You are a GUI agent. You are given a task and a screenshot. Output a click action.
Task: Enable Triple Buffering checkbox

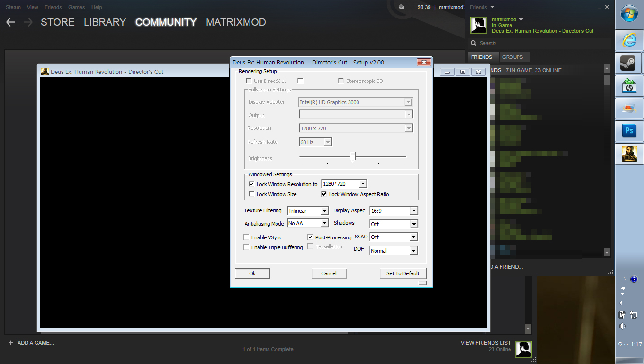(246, 247)
